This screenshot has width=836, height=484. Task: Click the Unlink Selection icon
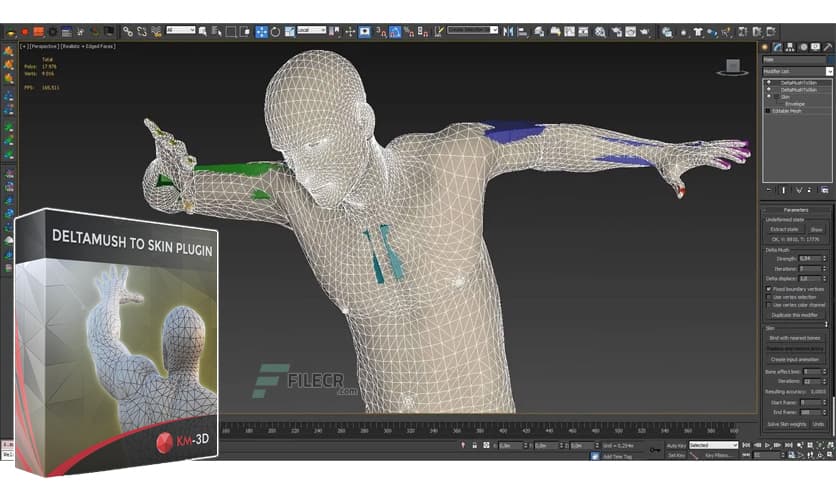(142, 32)
